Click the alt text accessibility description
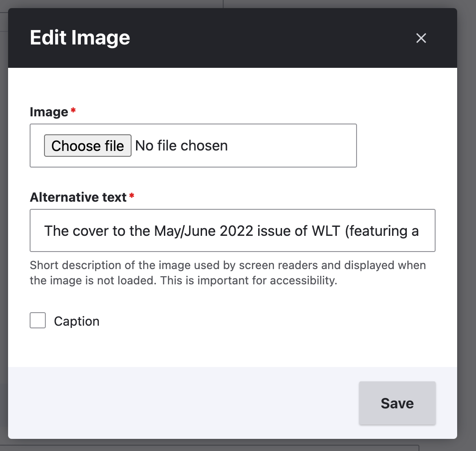 click(228, 273)
